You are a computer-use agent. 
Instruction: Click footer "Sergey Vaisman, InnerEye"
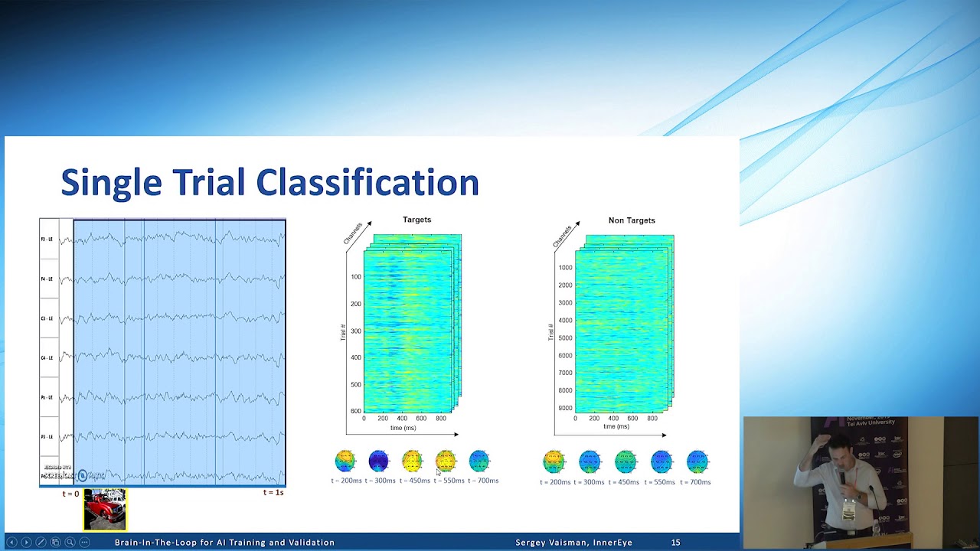pos(573,542)
